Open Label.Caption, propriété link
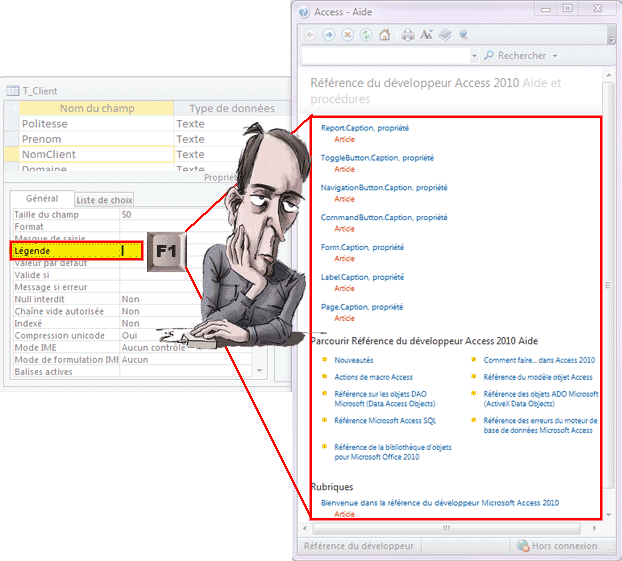Viewport: 622px width, 561px height. [x=362, y=277]
